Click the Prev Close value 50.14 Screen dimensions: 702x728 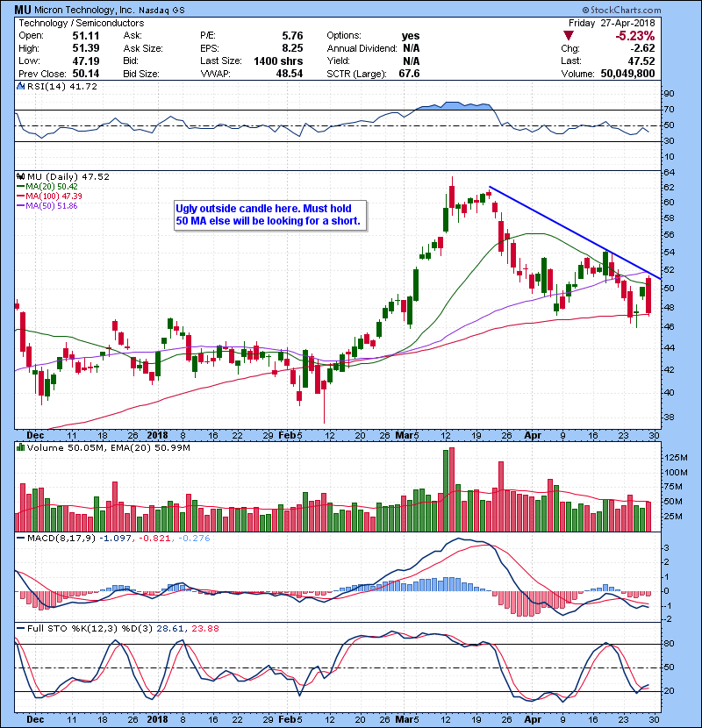(85, 74)
